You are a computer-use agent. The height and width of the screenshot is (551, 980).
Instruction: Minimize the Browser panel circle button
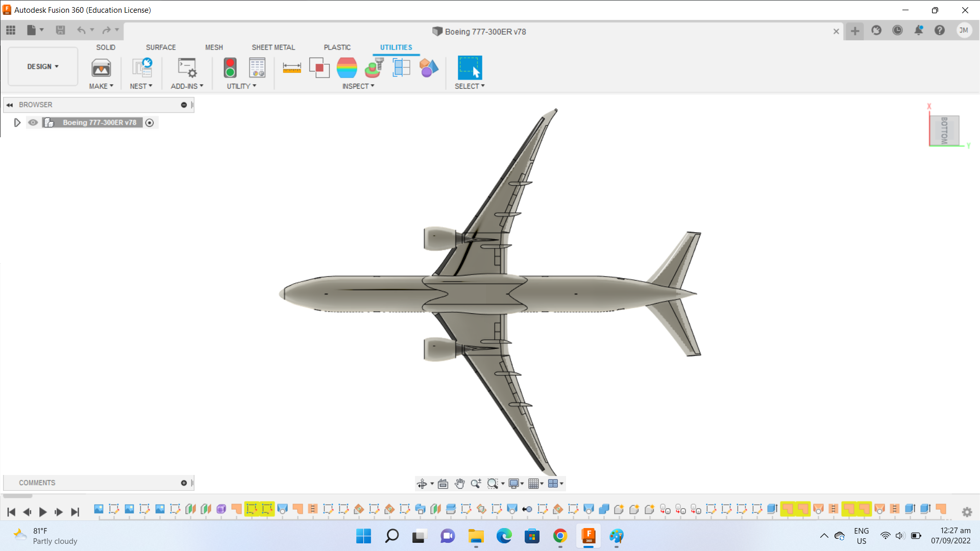(184, 105)
